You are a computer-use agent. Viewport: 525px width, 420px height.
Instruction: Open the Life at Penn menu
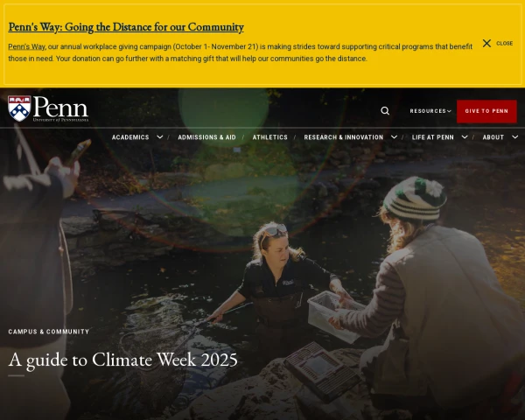coord(432,137)
